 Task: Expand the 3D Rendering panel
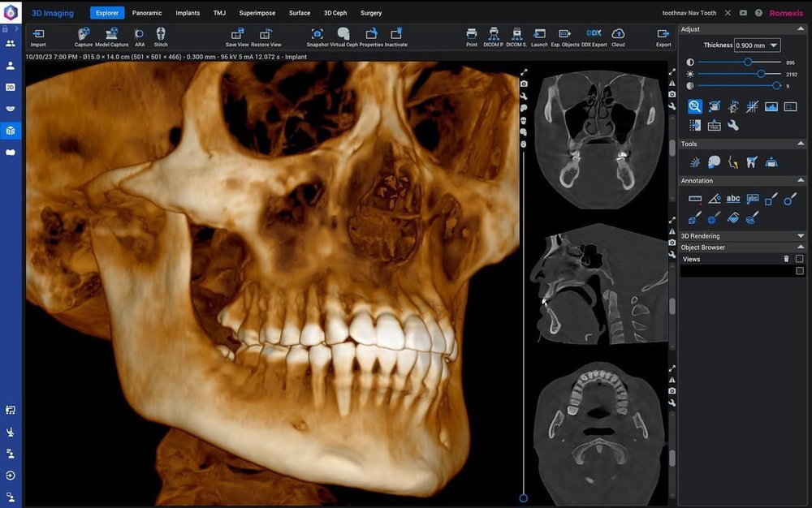click(801, 236)
